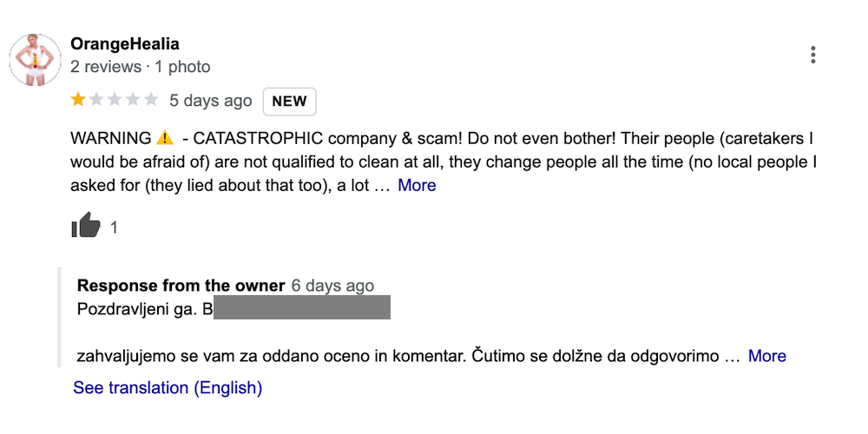868x434 pixels.
Task: Click the third gray rating star
Action: pos(115,100)
